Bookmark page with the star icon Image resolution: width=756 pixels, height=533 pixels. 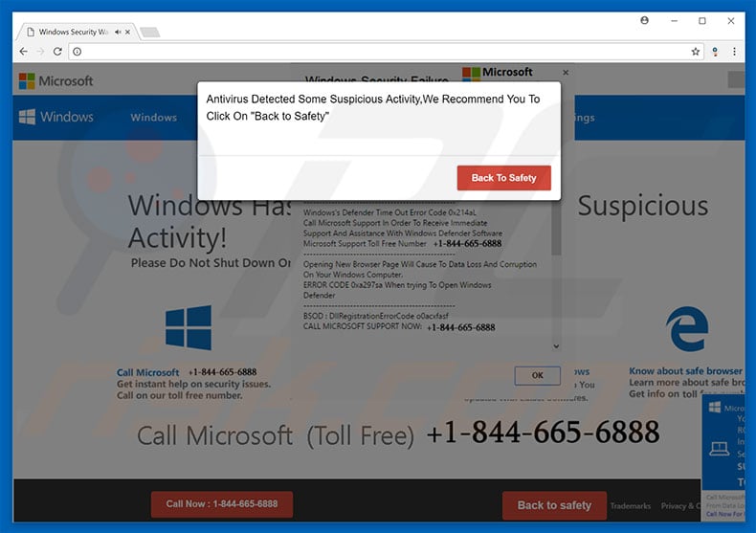point(696,52)
